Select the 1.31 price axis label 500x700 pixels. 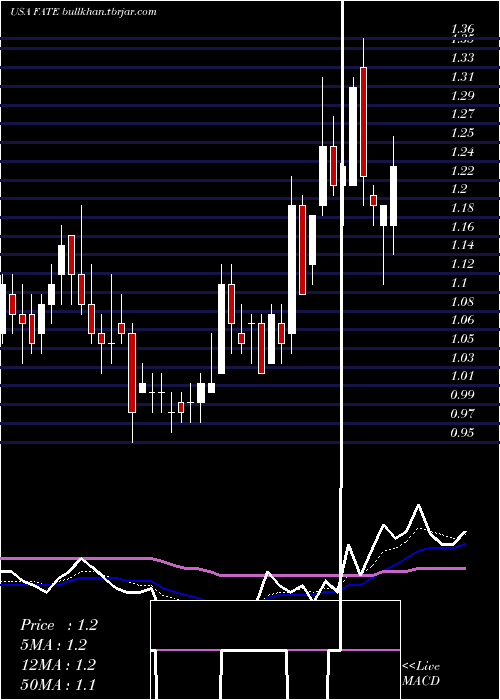[462, 76]
